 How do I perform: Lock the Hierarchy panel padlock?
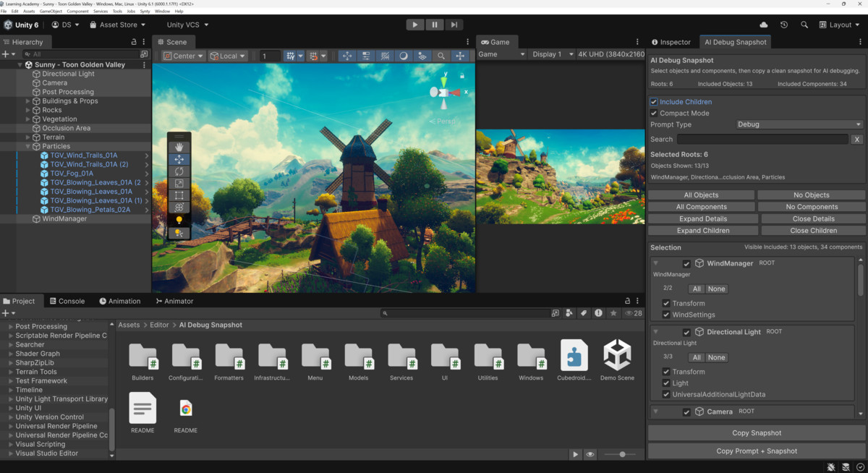[134, 42]
